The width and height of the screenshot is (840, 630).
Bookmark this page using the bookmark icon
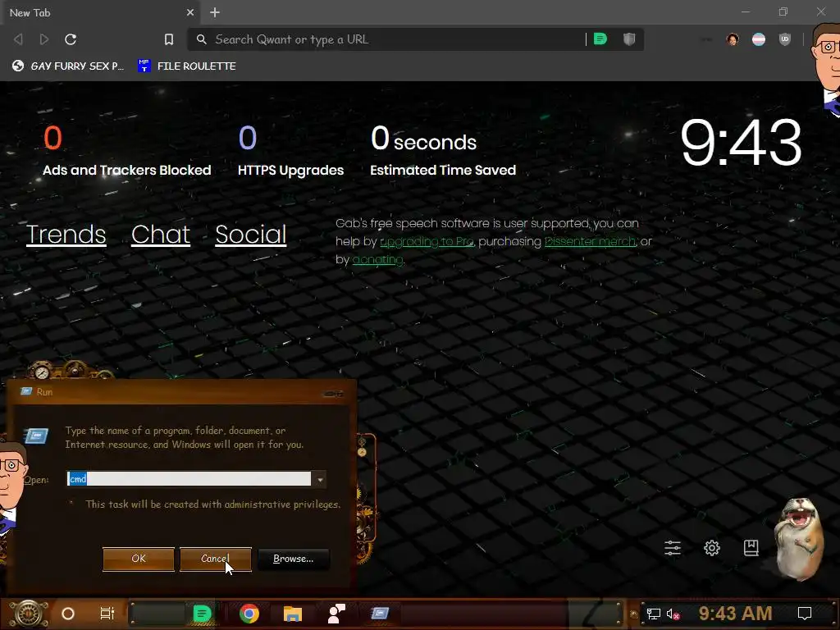[169, 39]
